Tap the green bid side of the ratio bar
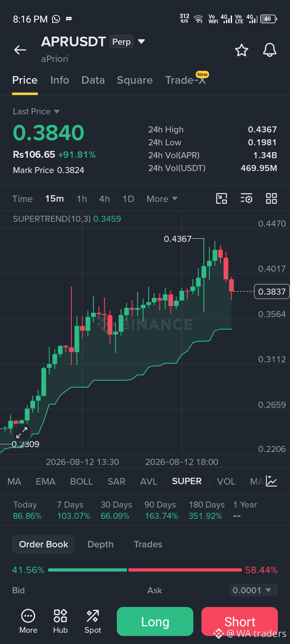 [87, 570]
